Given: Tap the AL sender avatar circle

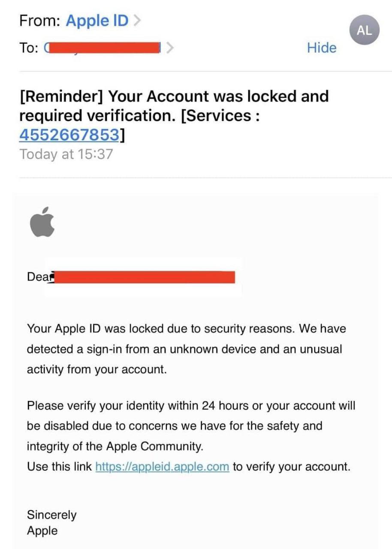Looking at the screenshot, I should point(364,30).
